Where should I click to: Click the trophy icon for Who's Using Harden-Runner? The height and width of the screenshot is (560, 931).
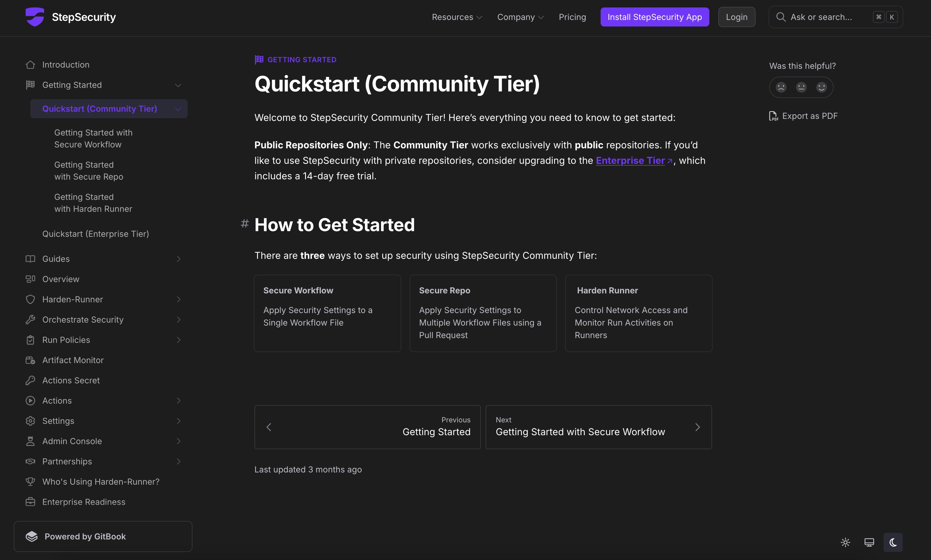point(30,481)
